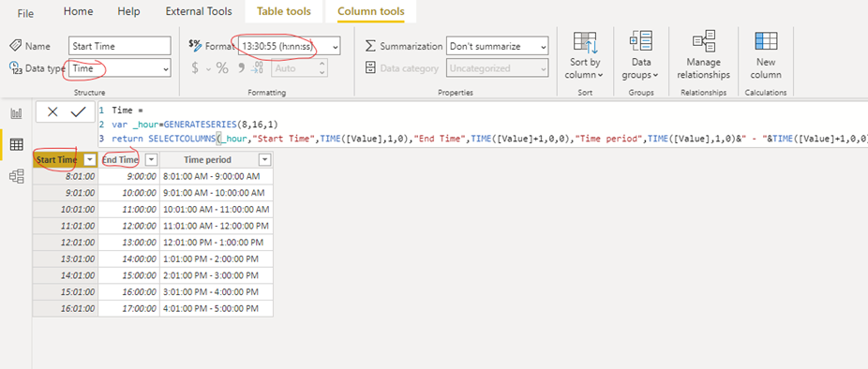The width and height of the screenshot is (868, 369).
Task: Click cell 3:01:00 PM - 4:00:00 PM
Action: (x=217, y=292)
